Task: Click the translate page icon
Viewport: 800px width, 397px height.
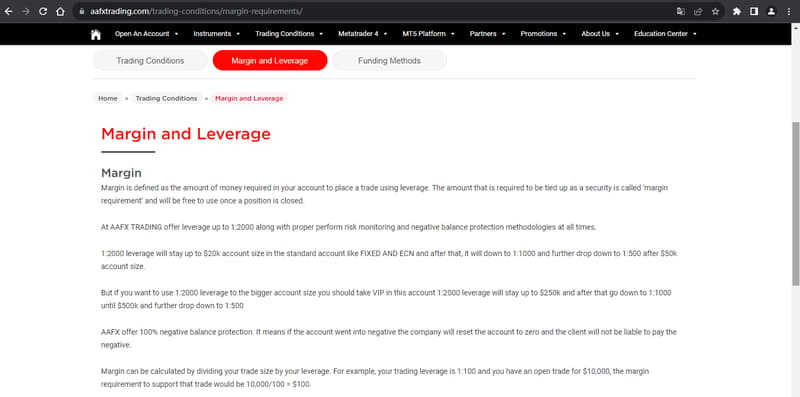Action: pos(681,11)
